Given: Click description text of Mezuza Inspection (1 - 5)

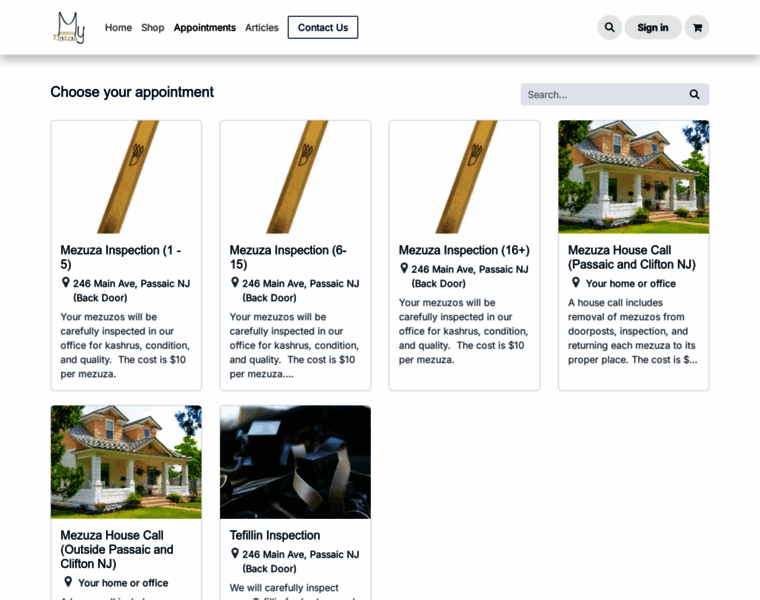Looking at the screenshot, I should (x=125, y=345).
